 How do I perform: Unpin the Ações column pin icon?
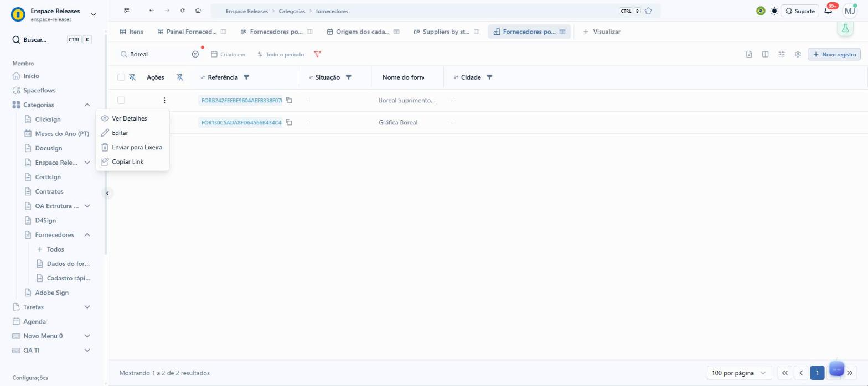tap(180, 77)
